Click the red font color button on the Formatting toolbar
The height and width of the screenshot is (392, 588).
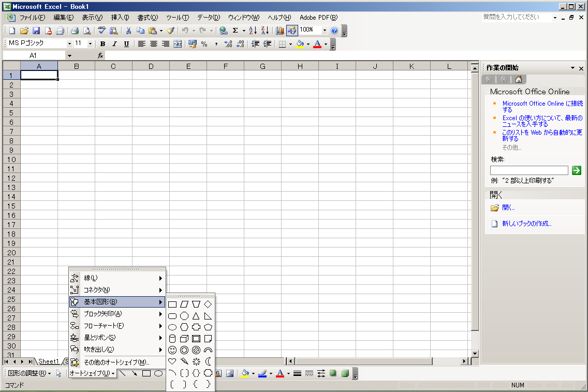coord(317,44)
